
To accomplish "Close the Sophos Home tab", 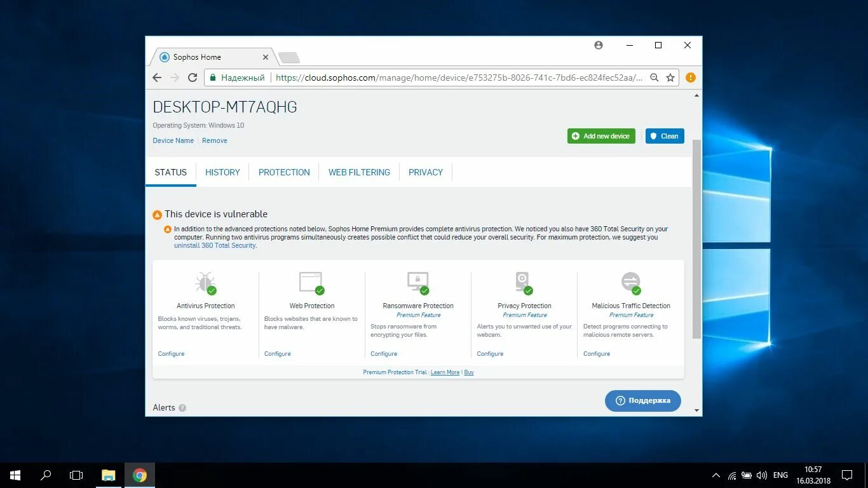I will 266,57.
